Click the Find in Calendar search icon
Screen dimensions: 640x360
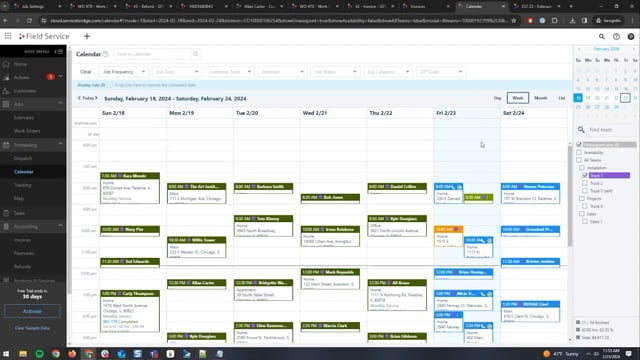(x=196, y=54)
